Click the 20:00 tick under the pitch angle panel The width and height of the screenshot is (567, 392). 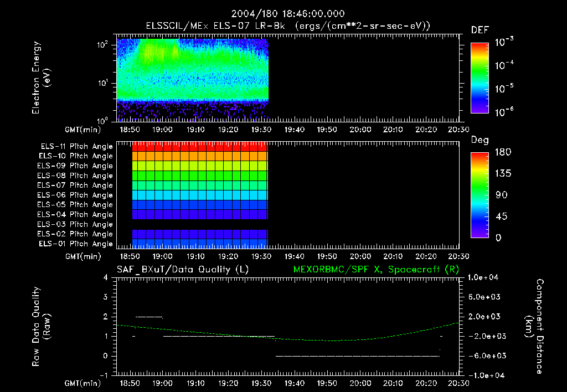click(x=360, y=256)
